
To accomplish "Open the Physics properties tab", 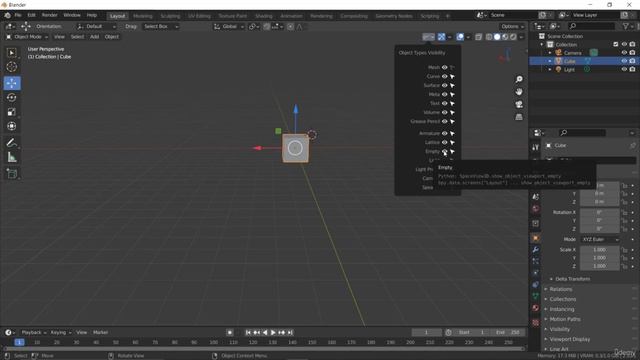I will [536, 273].
